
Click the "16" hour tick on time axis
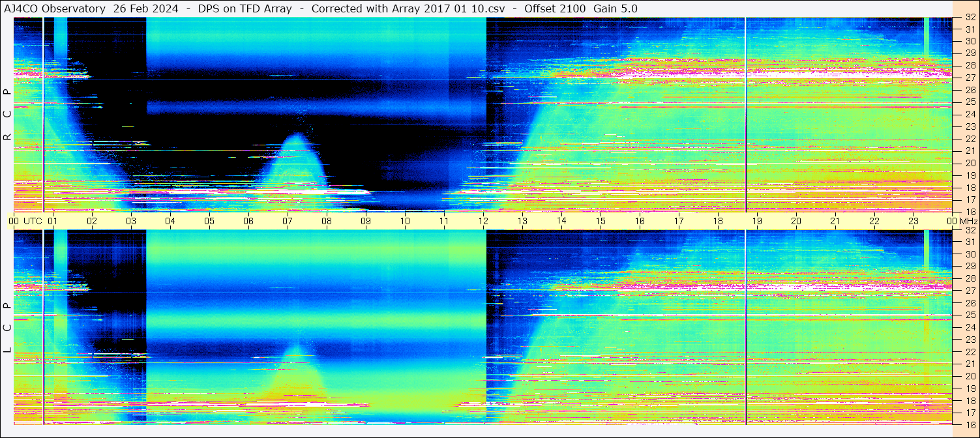(640, 221)
